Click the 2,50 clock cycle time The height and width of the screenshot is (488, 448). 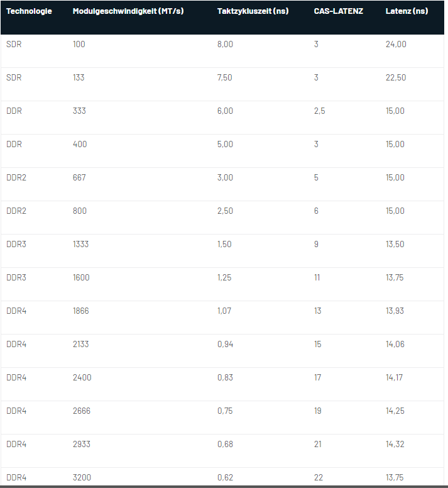[x=225, y=211]
